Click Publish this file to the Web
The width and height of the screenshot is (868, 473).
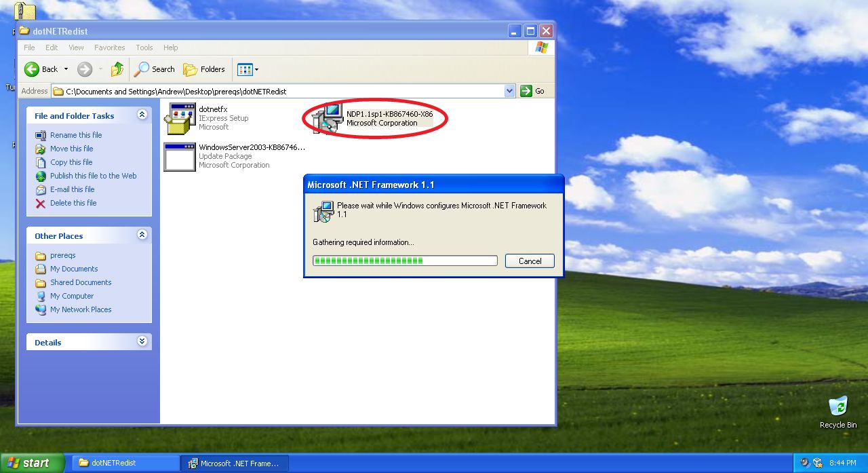click(94, 176)
